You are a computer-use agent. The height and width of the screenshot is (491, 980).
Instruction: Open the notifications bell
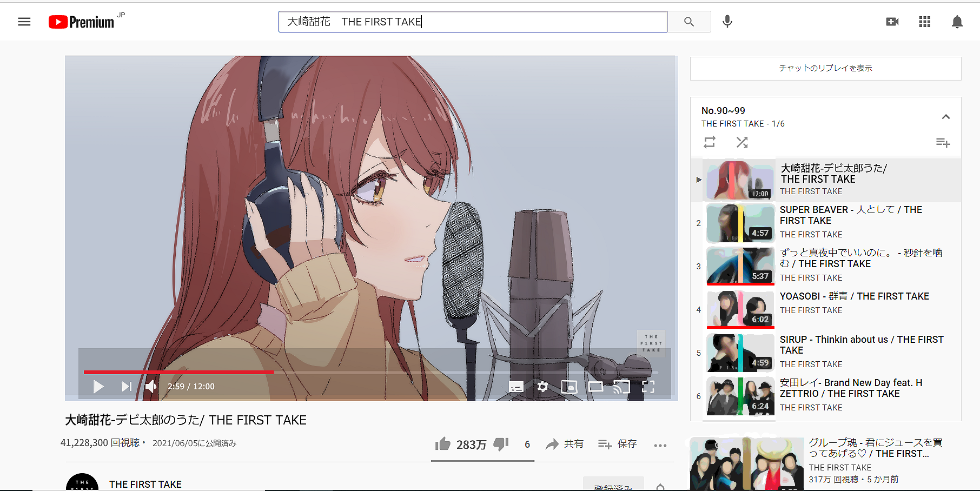pos(957,22)
